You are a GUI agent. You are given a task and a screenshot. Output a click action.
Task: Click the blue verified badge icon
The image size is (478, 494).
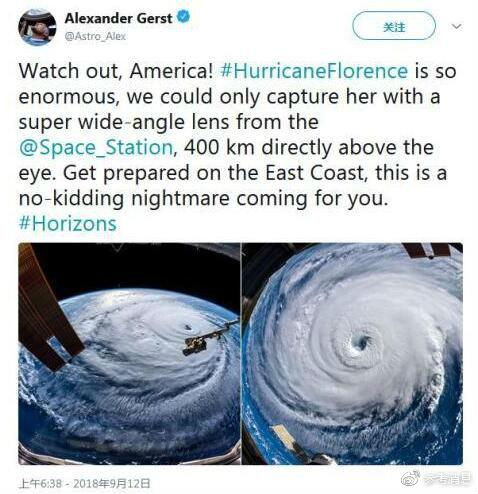(x=183, y=16)
